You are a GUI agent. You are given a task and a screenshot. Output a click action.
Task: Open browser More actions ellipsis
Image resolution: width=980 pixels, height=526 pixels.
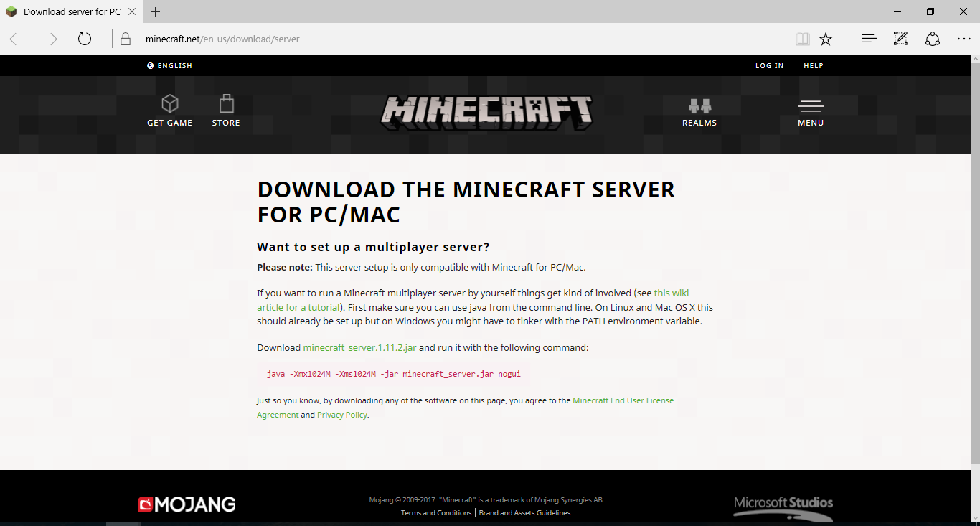[x=963, y=39]
